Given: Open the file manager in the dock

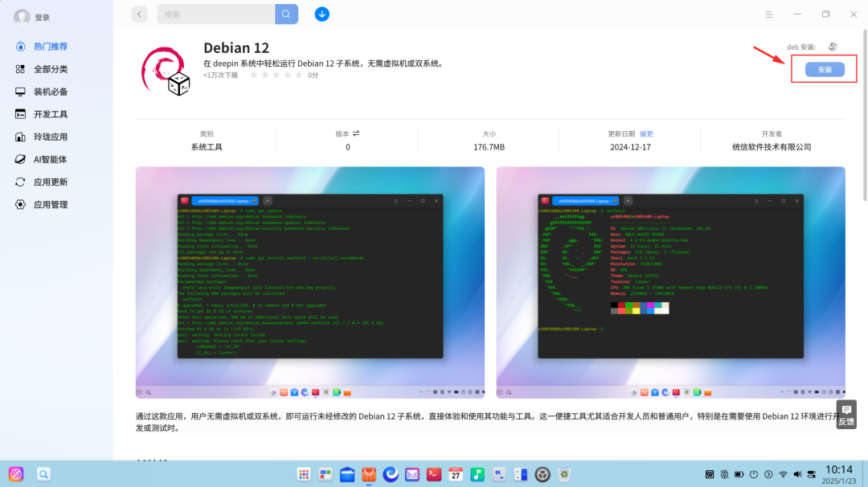Looking at the screenshot, I should pyautogui.click(x=347, y=474).
